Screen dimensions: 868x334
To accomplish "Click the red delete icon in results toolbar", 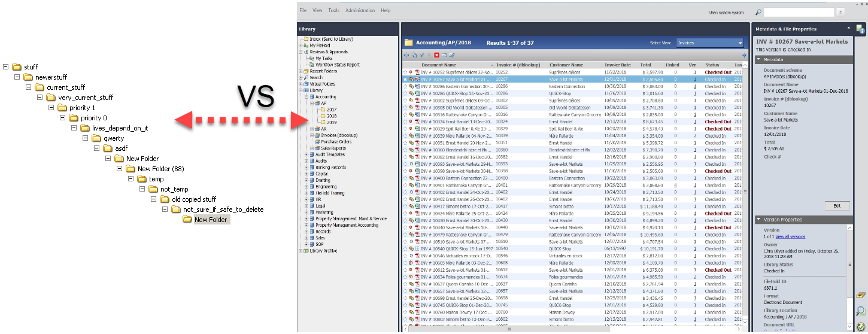I will click(436, 55).
